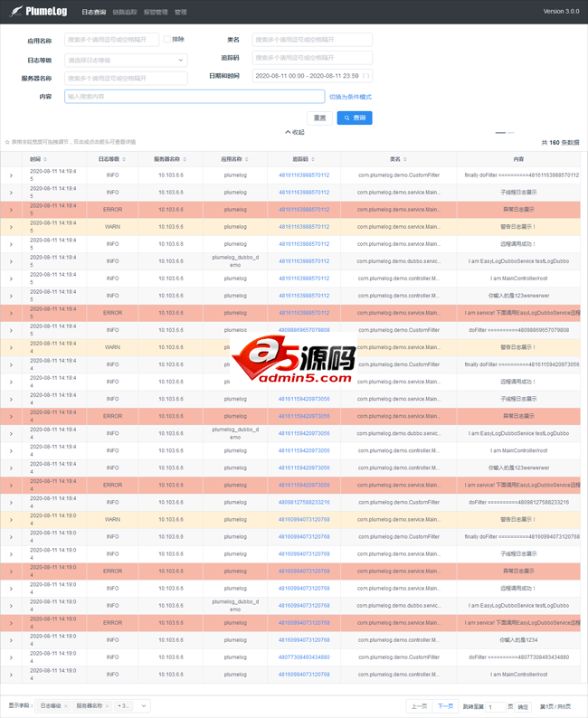Open the 日志等级 level dropdown

coord(126,60)
